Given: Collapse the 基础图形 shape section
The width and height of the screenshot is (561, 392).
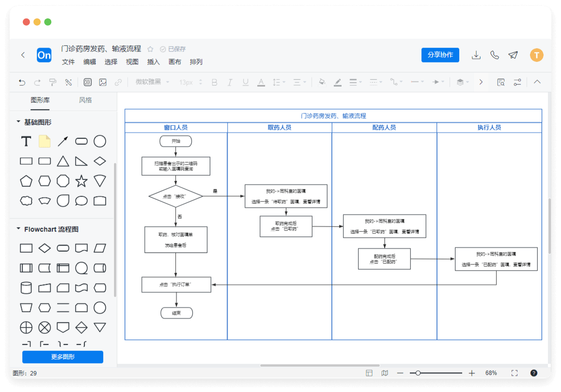Looking at the screenshot, I should click(x=18, y=122).
